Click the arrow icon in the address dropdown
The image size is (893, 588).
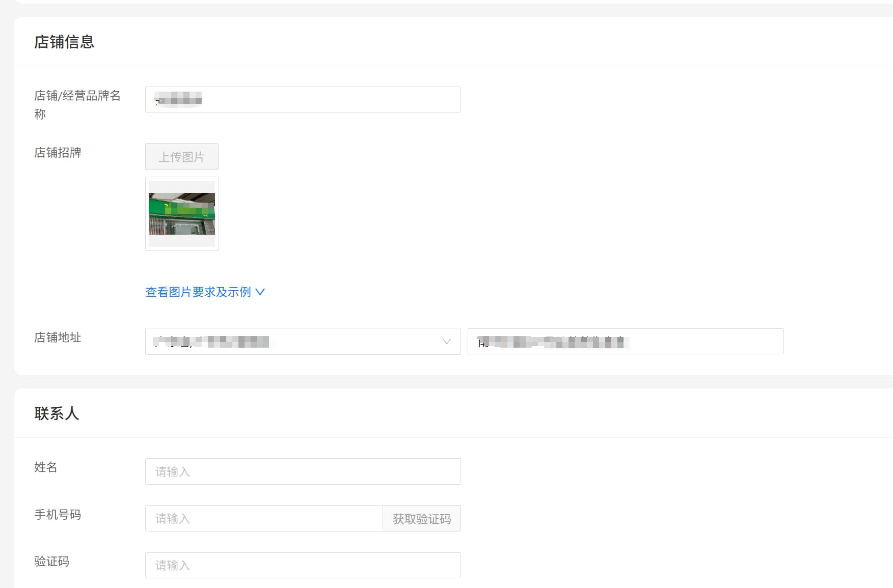pos(446,342)
